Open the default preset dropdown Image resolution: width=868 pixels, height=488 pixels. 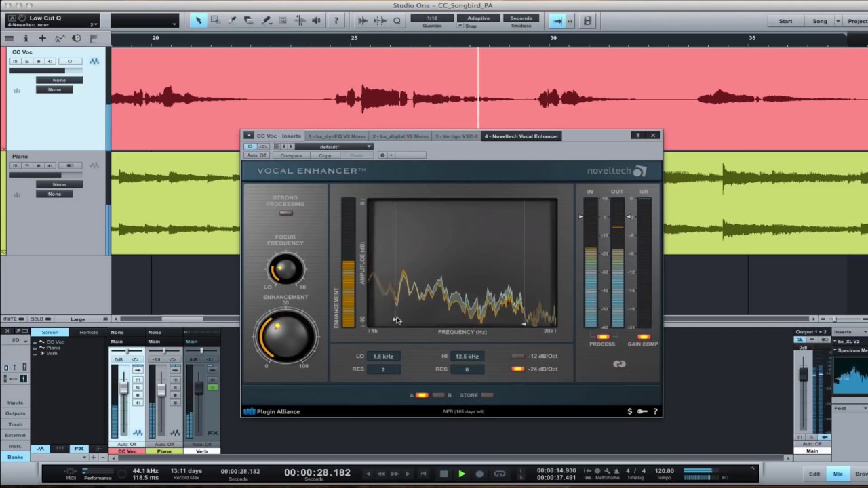pyautogui.click(x=334, y=146)
